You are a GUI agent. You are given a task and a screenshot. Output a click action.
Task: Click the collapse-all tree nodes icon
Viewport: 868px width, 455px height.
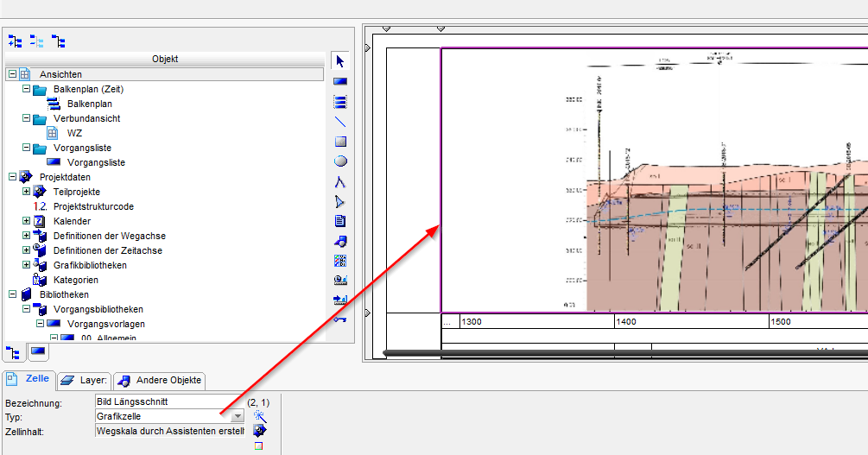coord(36,41)
